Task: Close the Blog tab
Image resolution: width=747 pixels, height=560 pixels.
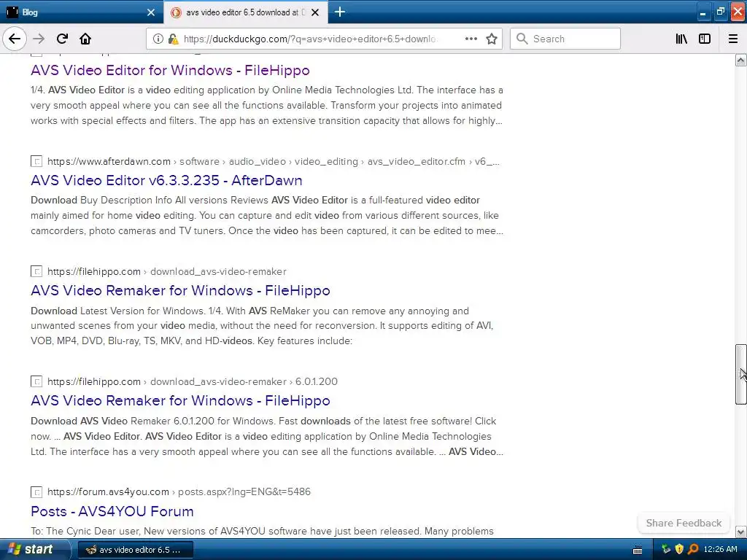Action: click(151, 12)
